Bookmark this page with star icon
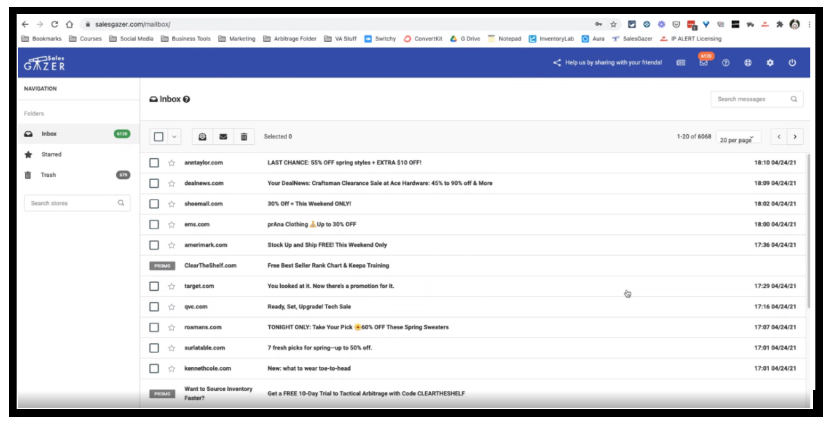Screen dimensions: 830x428 (614, 24)
